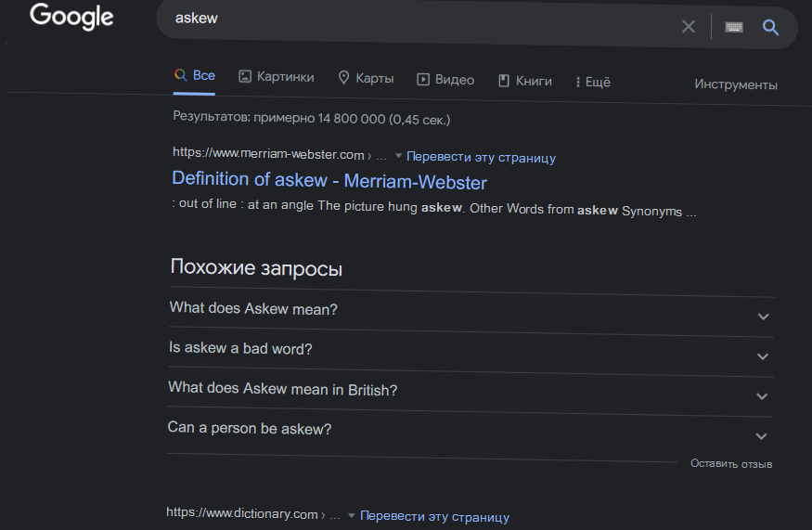Click Оставить отзыв feedback link
The height and width of the screenshot is (530, 812).
731,464
